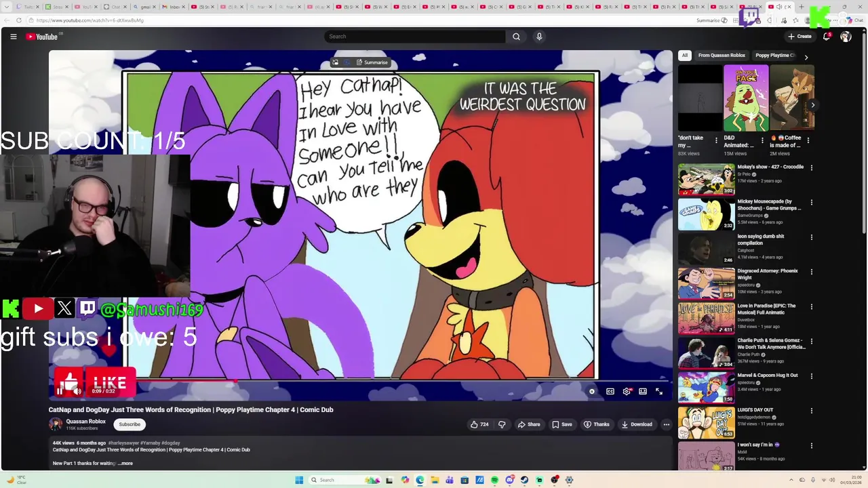Toggle closed captions in player
Image resolution: width=868 pixels, height=488 pixels.
tap(610, 391)
